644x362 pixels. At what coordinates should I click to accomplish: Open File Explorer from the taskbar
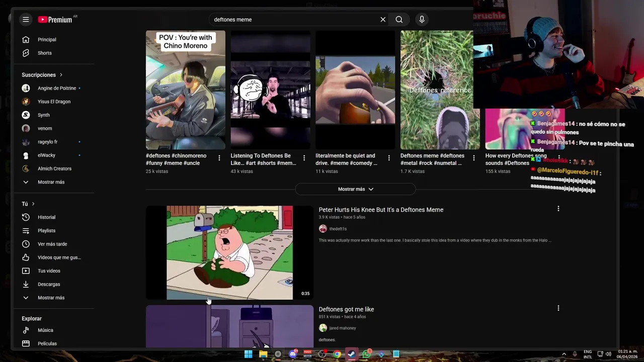[263, 354]
